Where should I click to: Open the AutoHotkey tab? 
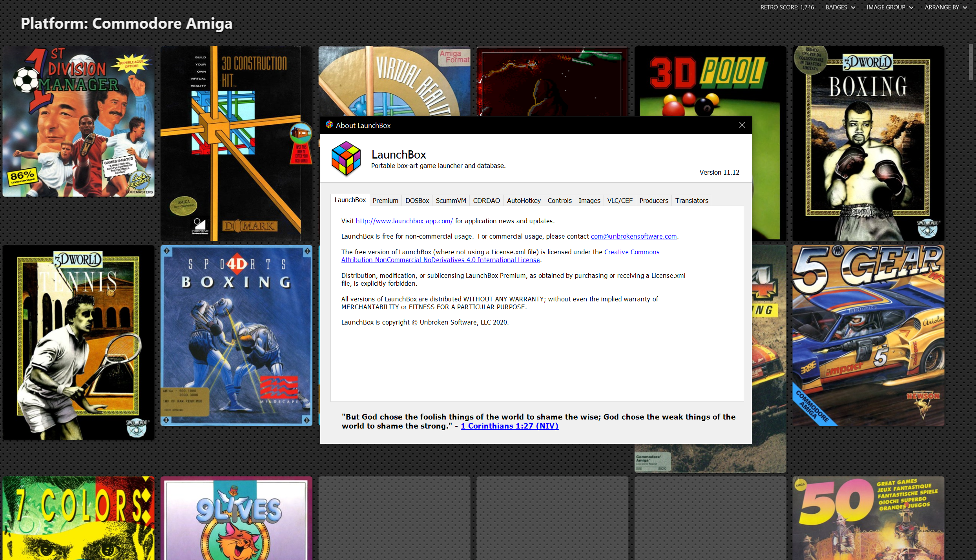[524, 201]
